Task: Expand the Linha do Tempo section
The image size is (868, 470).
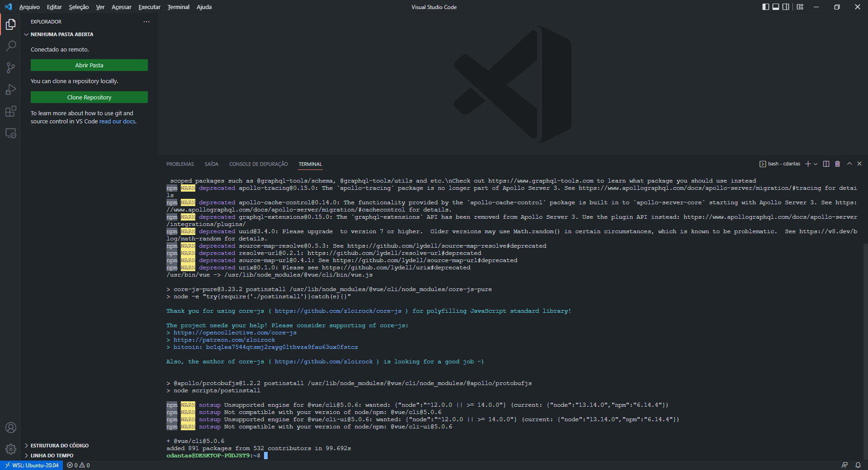Action: (89, 456)
